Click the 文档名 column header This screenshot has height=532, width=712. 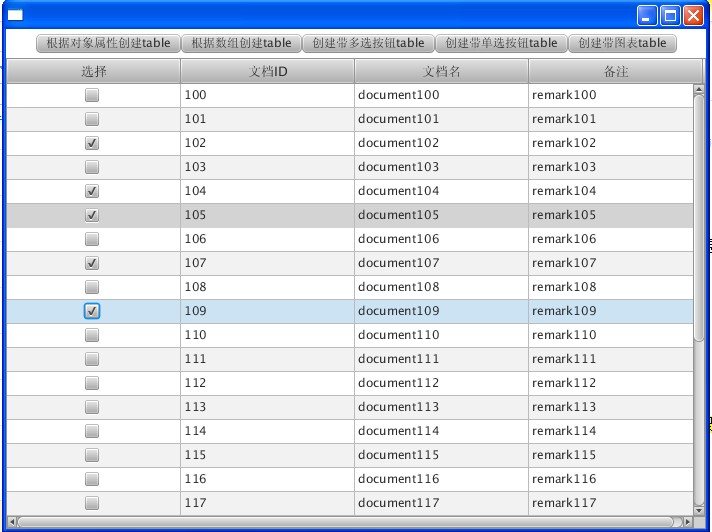pyautogui.click(x=441, y=71)
